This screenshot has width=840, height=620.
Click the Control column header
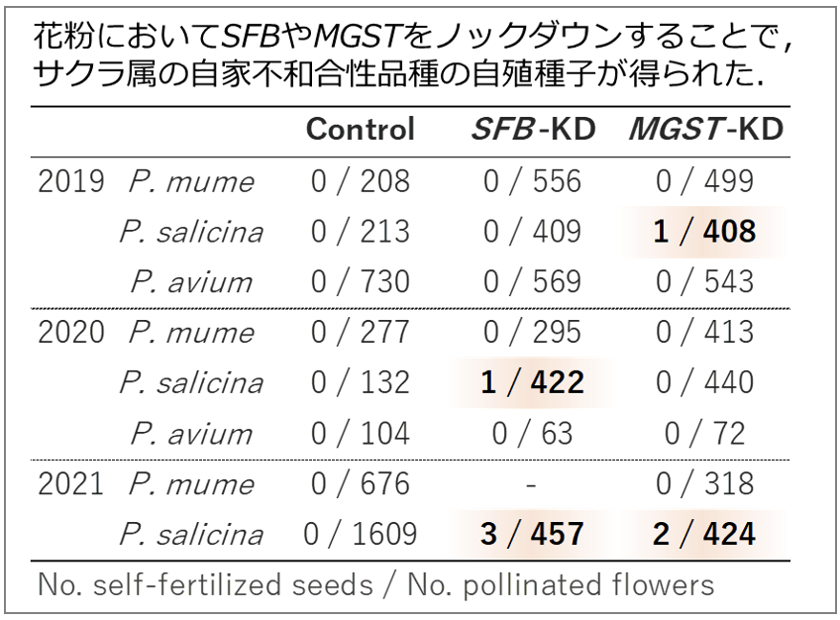click(360, 129)
